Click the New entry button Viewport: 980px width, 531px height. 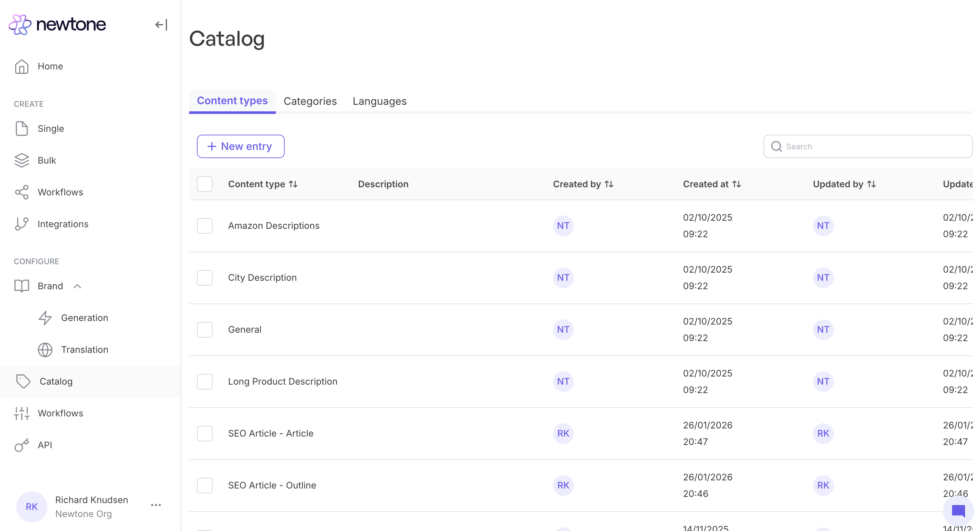(240, 146)
